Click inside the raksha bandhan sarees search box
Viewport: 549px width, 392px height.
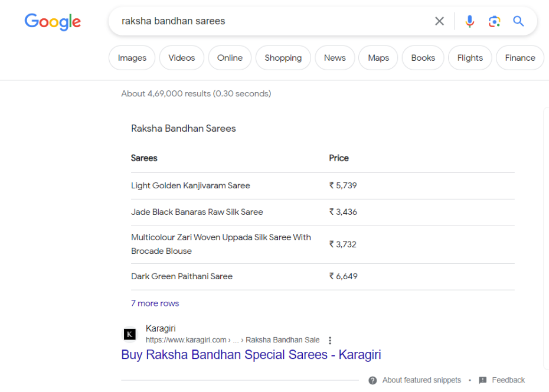tap(273, 21)
